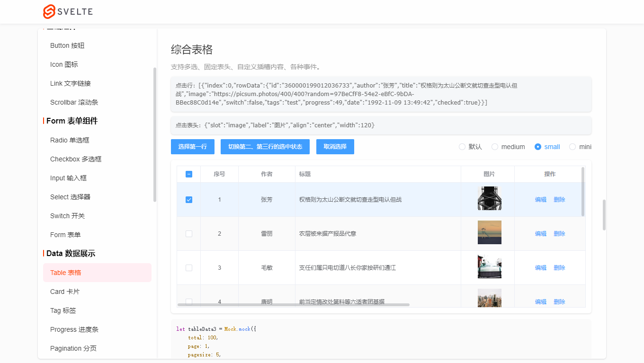Open Card 卡片 in the sidebar

(x=65, y=292)
